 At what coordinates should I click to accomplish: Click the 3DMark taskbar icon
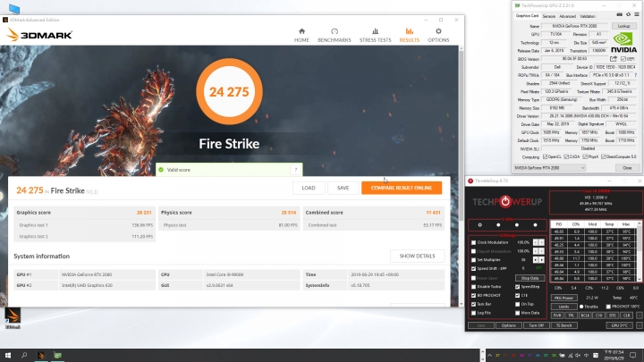pyautogui.click(x=40, y=355)
